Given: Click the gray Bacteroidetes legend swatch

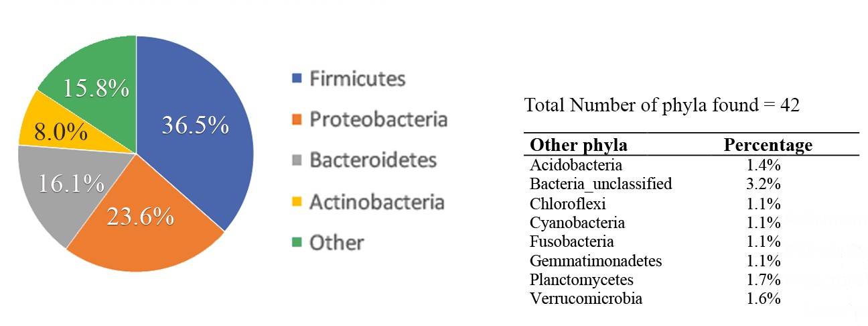Looking at the screenshot, I should [x=297, y=161].
